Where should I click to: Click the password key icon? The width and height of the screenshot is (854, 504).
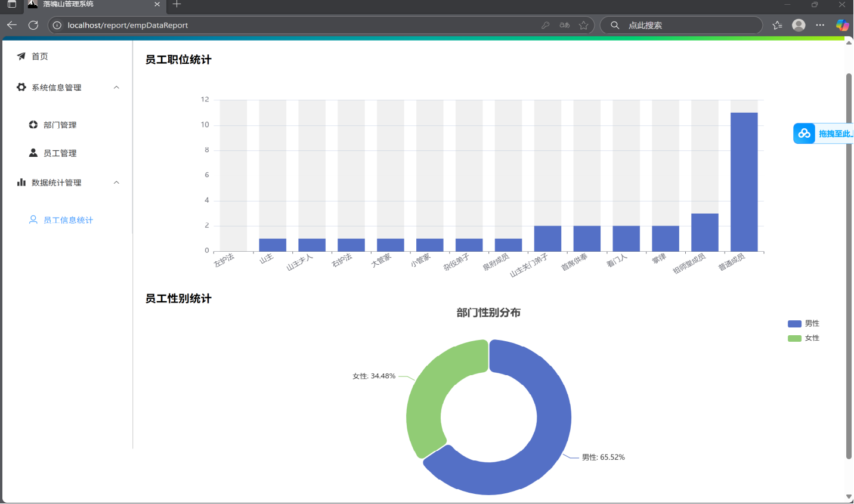coord(545,25)
